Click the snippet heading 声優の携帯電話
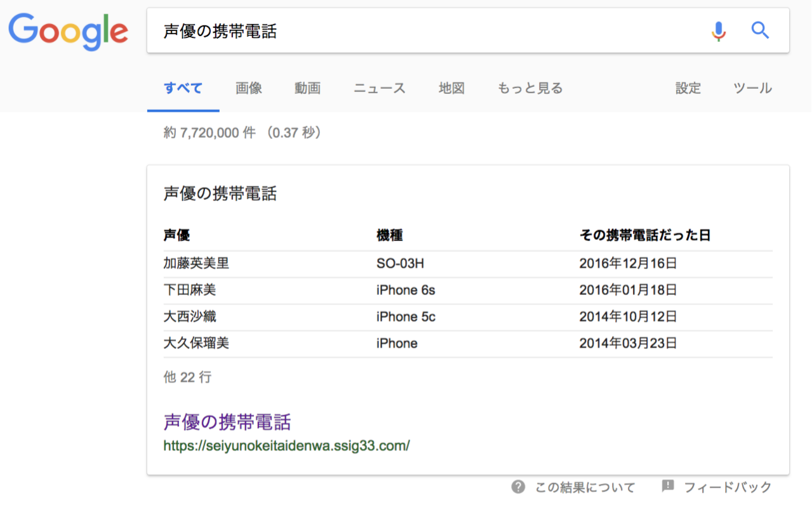The width and height of the screenshot is (812, 505). click(220, 194)
